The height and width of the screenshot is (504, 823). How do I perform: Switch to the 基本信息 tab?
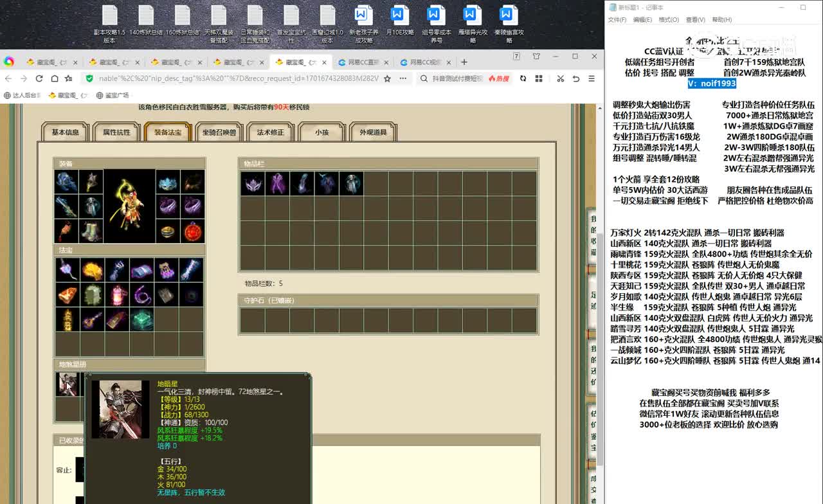point(65,132)
